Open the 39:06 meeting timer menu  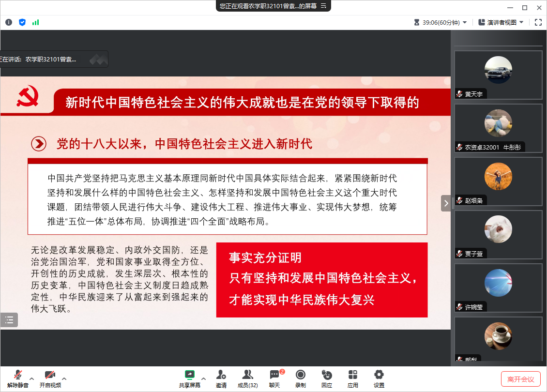click(441, 22)
